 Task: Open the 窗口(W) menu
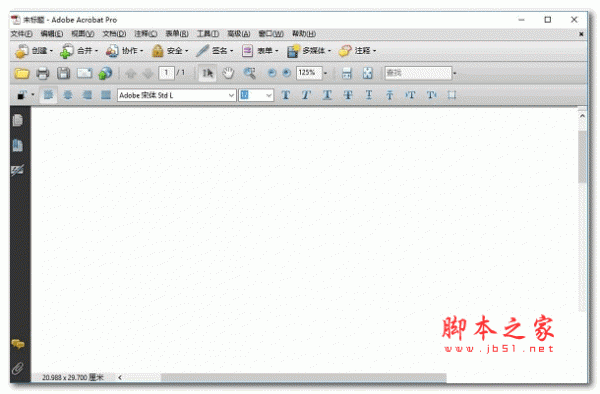tap(271, 34)
